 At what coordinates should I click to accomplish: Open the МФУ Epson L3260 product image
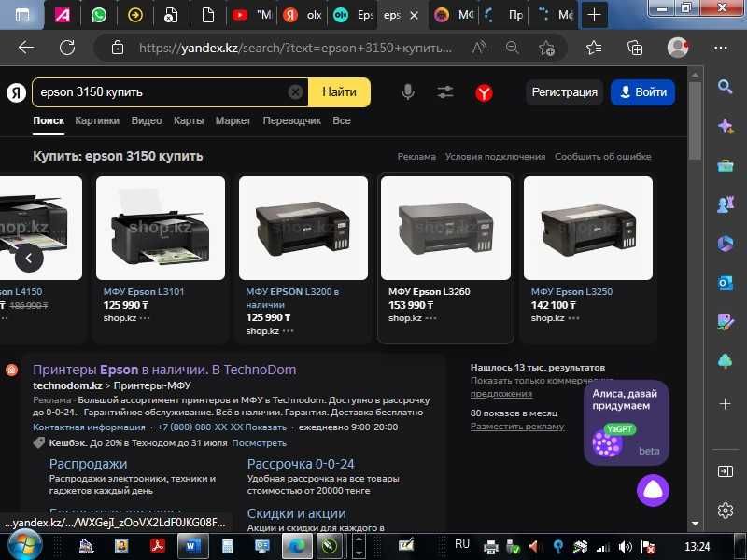tap(446, 228)
